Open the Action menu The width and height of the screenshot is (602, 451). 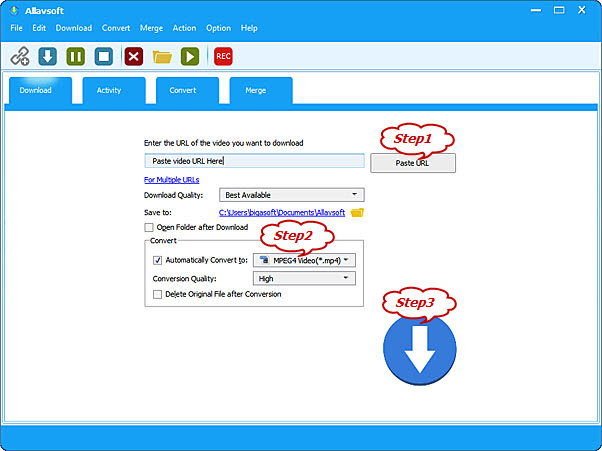click(x=184, y=28)
